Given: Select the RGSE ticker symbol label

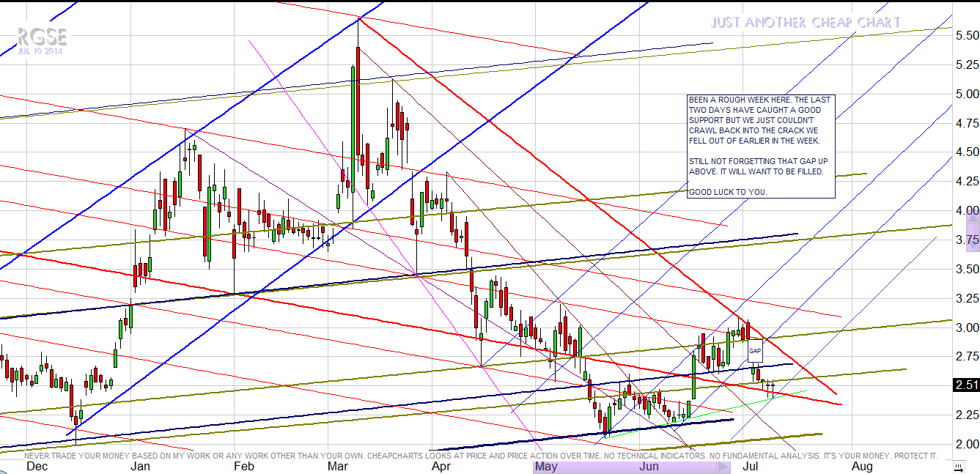Looking at the screenshot, I should (43, 37).
